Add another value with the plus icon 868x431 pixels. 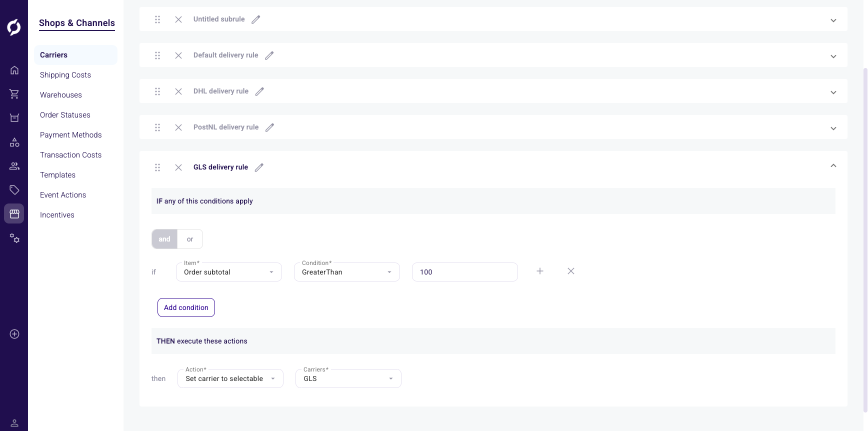[x=540, y=271]
